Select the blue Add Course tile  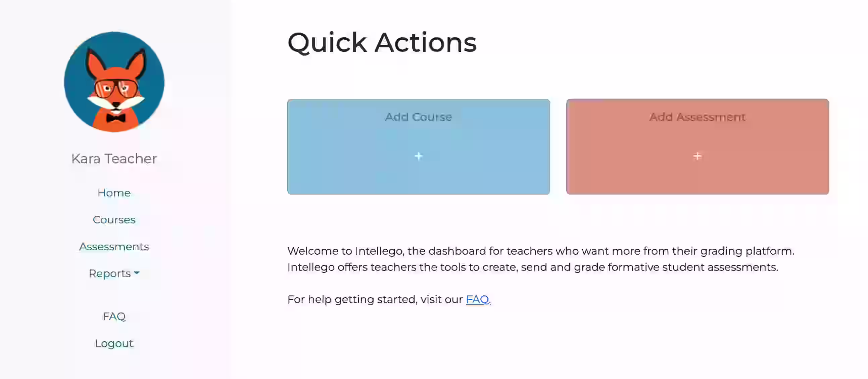click(419, 147)
